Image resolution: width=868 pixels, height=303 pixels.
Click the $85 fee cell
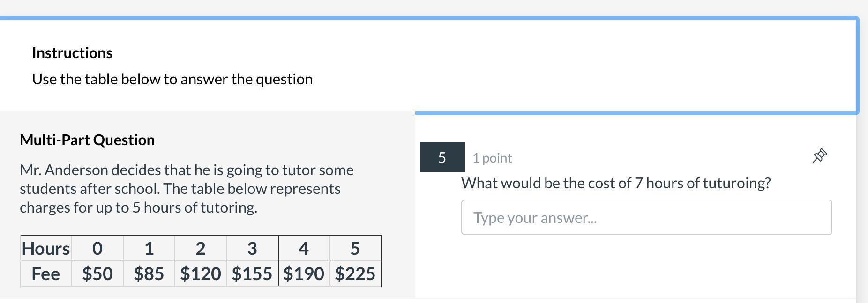click(149, 274)
